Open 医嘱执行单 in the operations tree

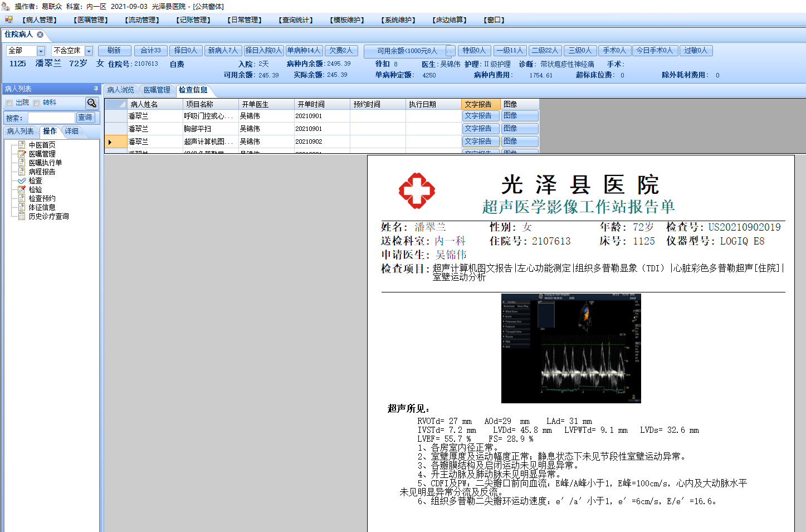pos(45,163)
